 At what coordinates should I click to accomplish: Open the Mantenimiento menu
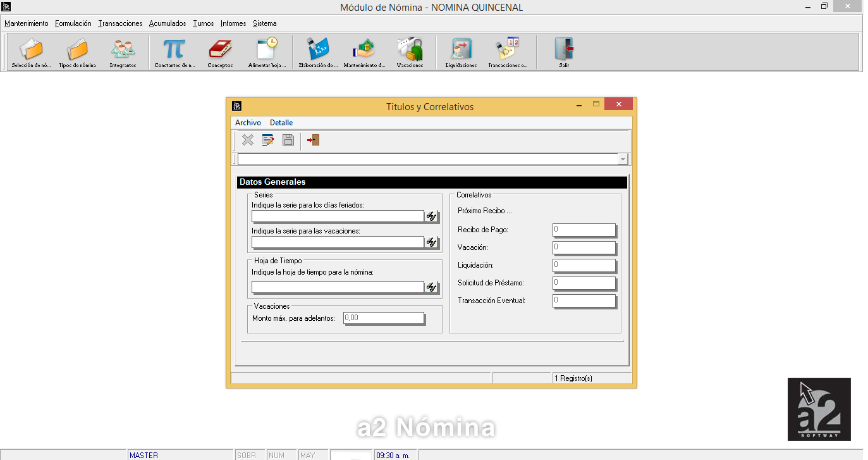point(26,23)
